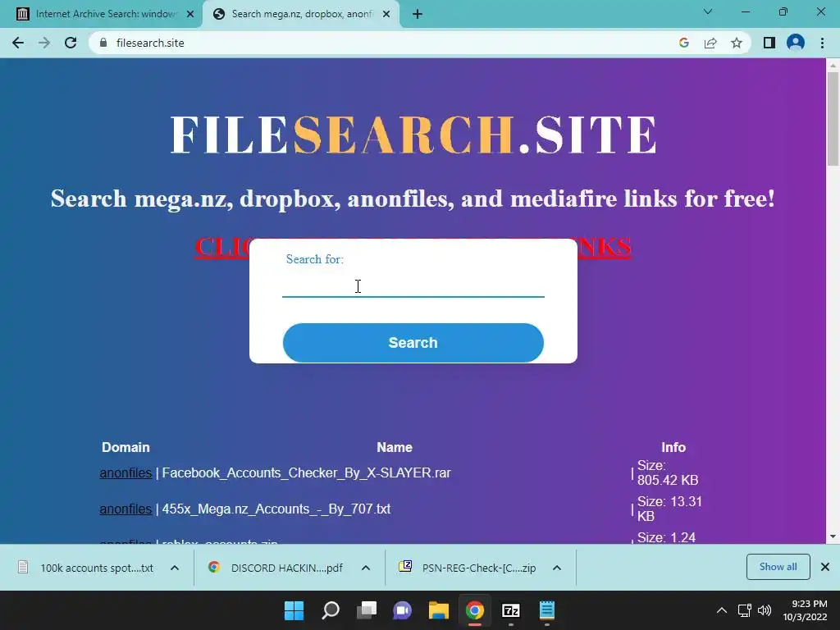The width and height of the screenshot is (840, 630).
Task: View site information via lock icon
Action: [x=103, y=43]
